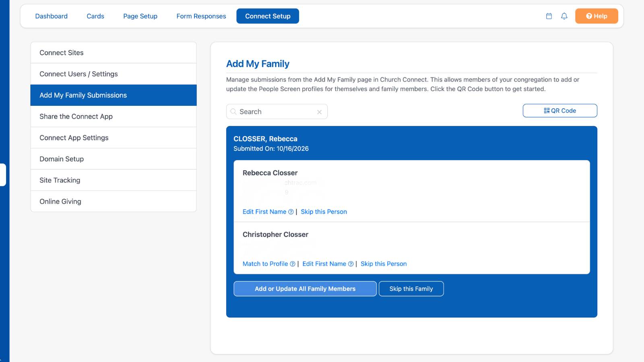This screenshot has width=644, height=362.
Task: Click Edit First Name for Rebecca Closser
Action: [264, 212]
